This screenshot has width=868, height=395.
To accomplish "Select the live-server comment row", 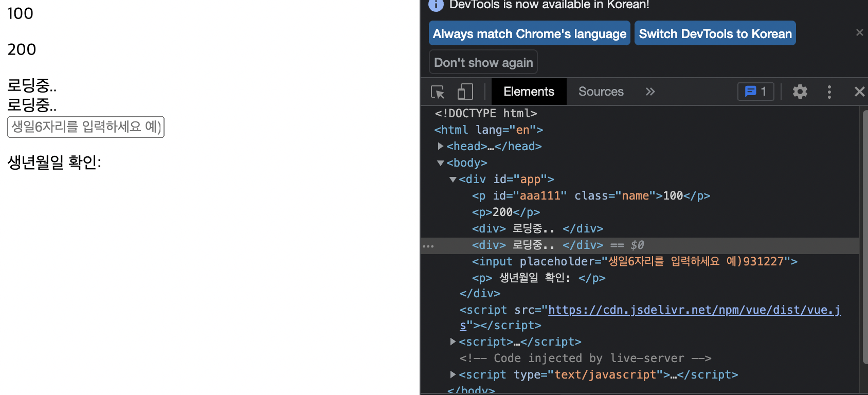I will [x=640, y=358].
